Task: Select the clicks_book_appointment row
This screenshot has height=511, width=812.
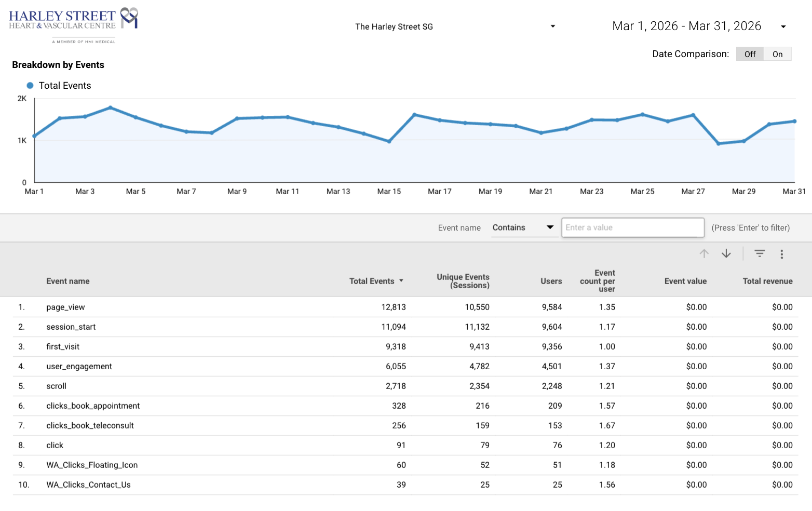Action: click(x=405, y=406)
